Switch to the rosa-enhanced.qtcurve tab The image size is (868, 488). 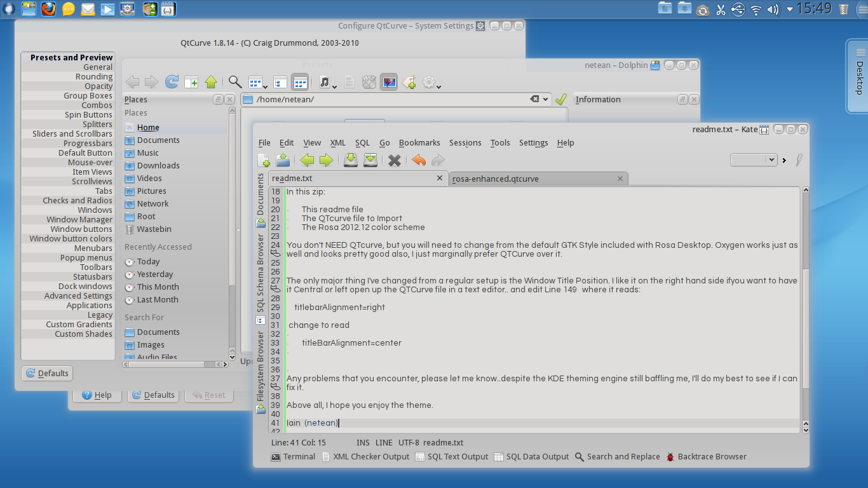[538, 179]
